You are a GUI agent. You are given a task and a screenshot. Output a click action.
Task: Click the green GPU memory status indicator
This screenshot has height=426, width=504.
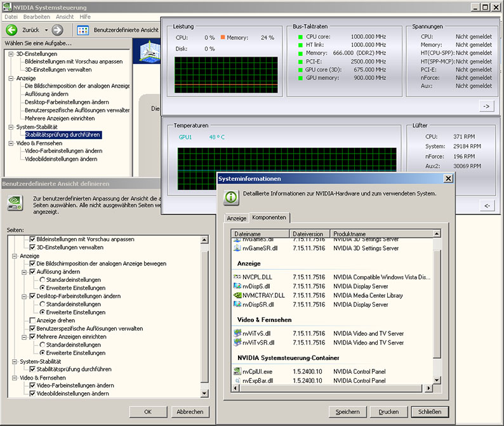(300, 78)
